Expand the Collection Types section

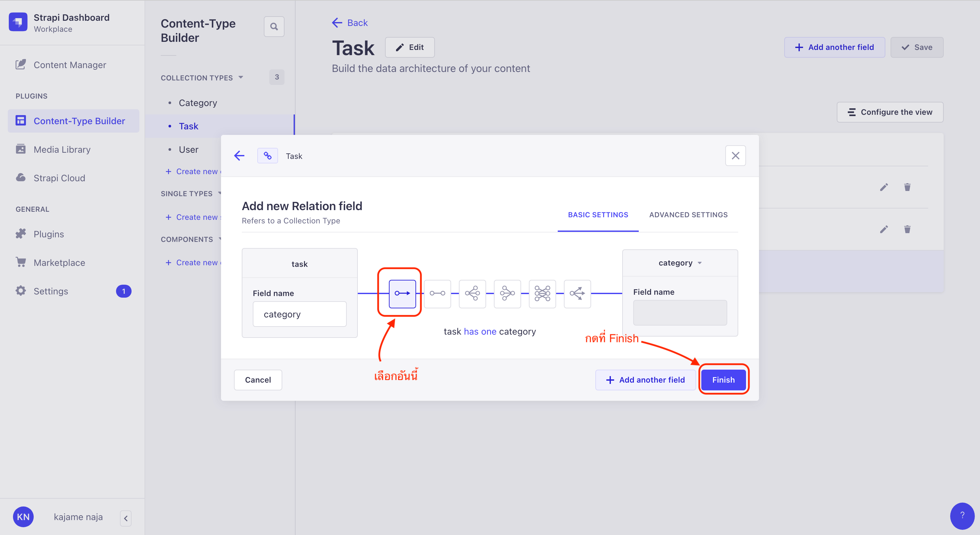pos(202,77)
